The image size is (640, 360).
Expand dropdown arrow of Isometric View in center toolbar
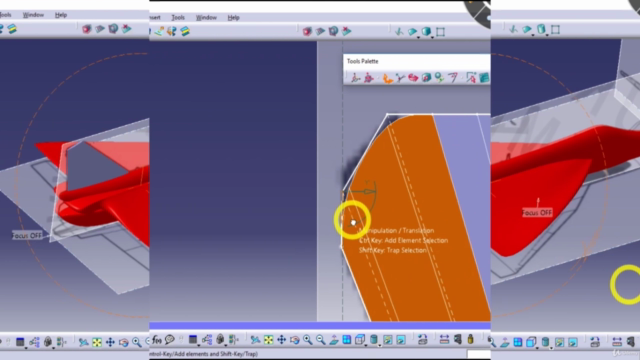tap(366, 345)
